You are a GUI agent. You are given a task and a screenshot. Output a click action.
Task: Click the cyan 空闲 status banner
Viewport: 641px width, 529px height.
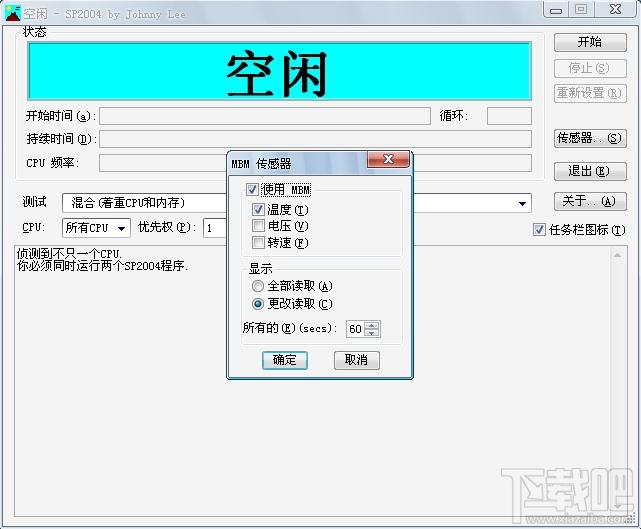pos(280,71)
